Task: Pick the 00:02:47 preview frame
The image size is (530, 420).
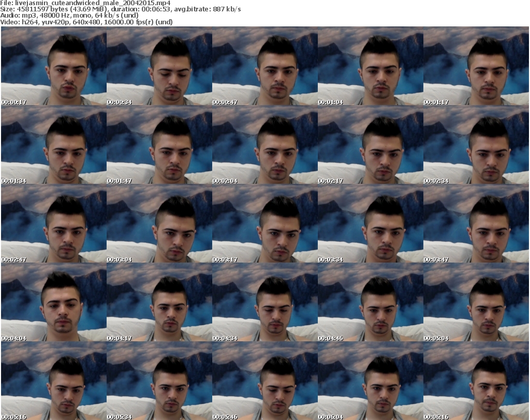Action: tap(54, 224)
